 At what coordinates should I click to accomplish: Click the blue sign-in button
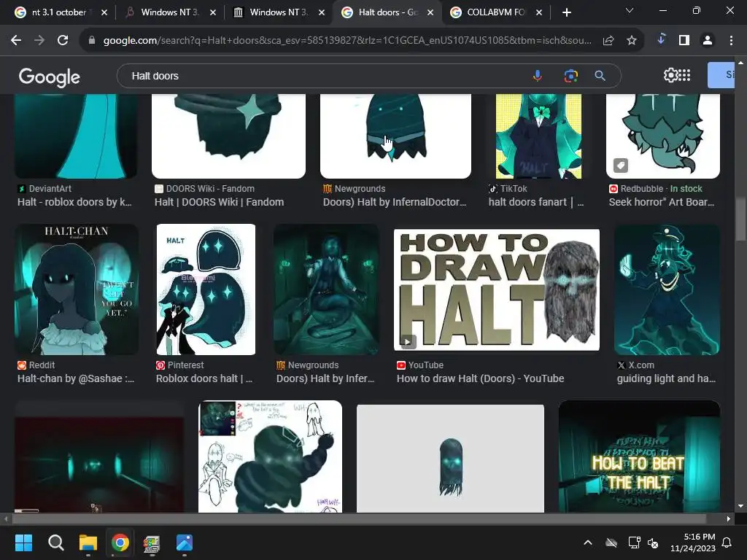coord(721,75)
